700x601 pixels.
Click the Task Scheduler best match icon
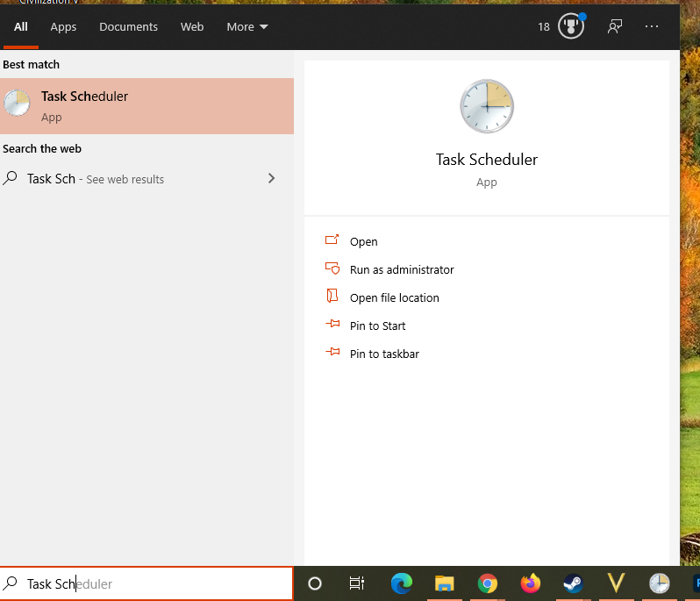coord(17,103)
